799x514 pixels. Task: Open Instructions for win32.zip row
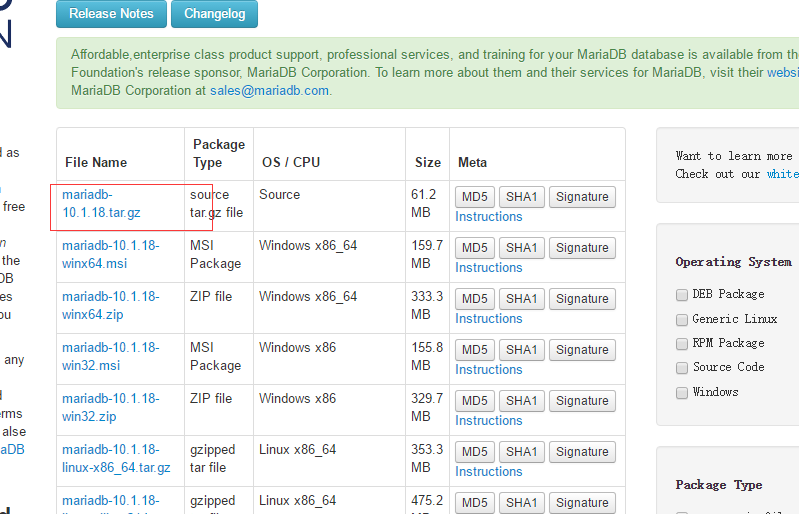[489, 420]
